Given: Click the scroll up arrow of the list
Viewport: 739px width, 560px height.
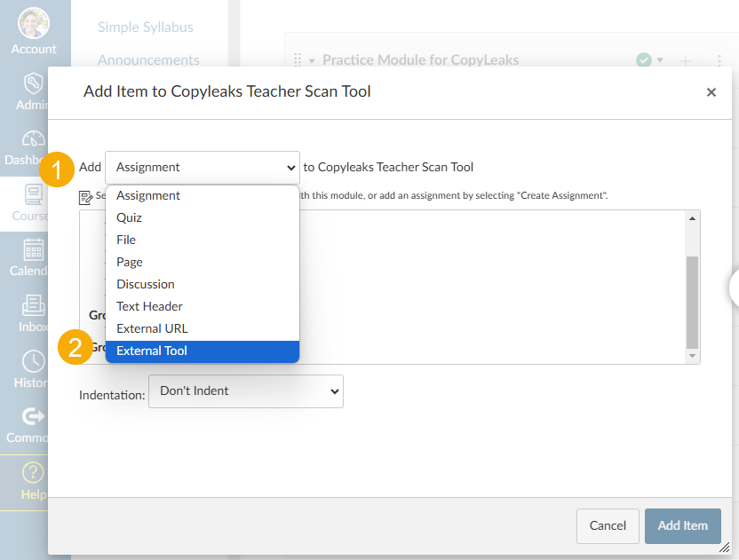Looking at the screenshot, I should click(692, 218).
